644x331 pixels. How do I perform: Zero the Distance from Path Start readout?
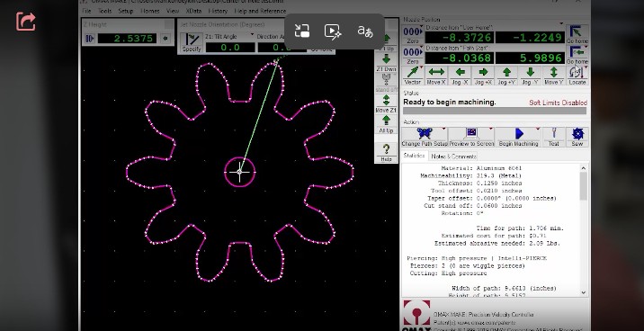pyautogui.click(x=413, y=55)
